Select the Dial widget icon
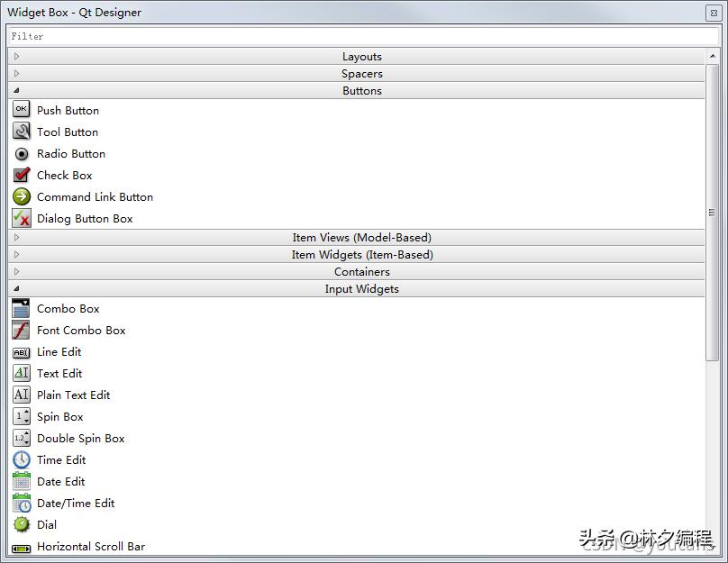The height and width of the screenshot is (563, 728). click(x=22, y=524)
